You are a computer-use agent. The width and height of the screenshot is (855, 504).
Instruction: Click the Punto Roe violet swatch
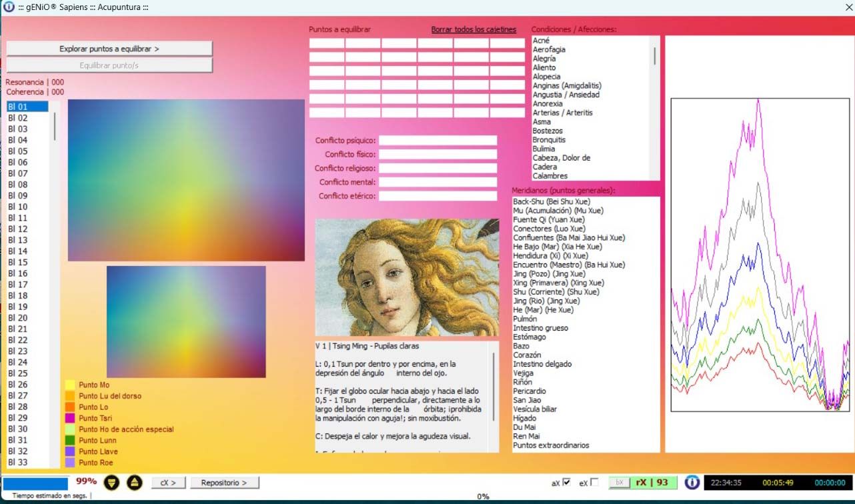click(70, 463)
